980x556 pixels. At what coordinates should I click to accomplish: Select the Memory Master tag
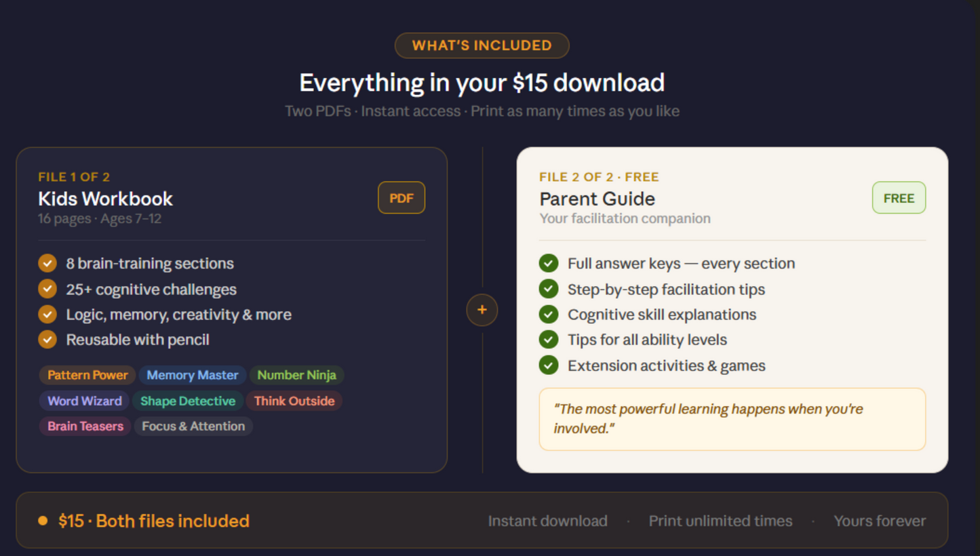click(x=193, y=375)
